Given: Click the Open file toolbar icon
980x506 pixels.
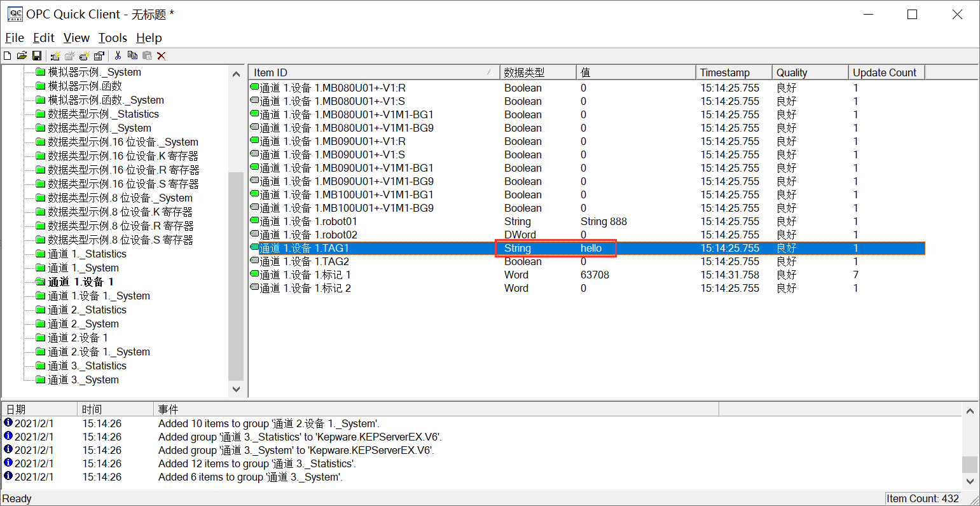Looking at the screenshot, I should [x=22, y=56].
